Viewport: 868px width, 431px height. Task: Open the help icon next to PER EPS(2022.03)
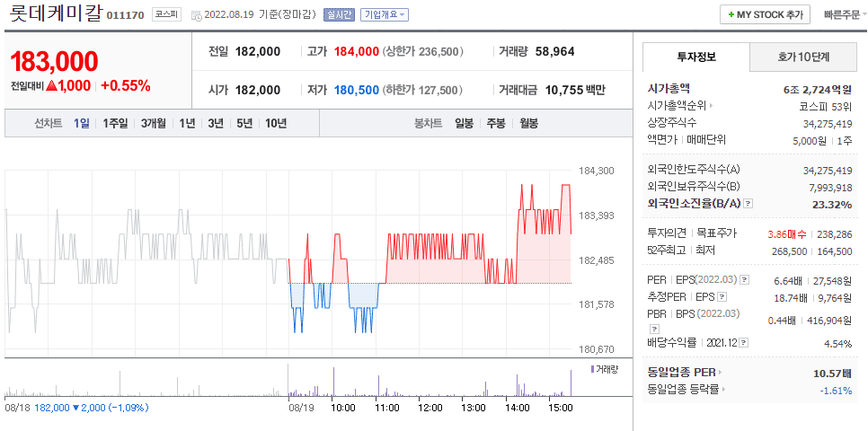point(745,279)
